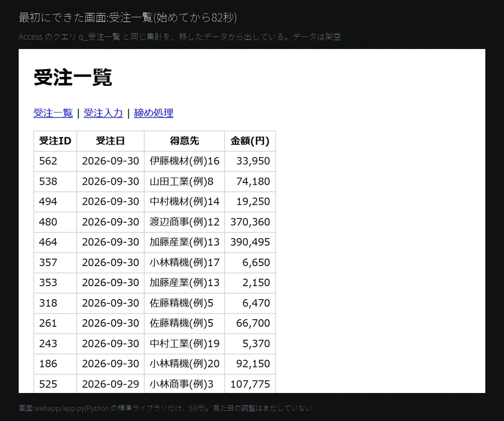The height and width of the screenshot is (421, 504).
Task: Select order ID cell 186
Action: pyautogui.click(x=55, y=364)
